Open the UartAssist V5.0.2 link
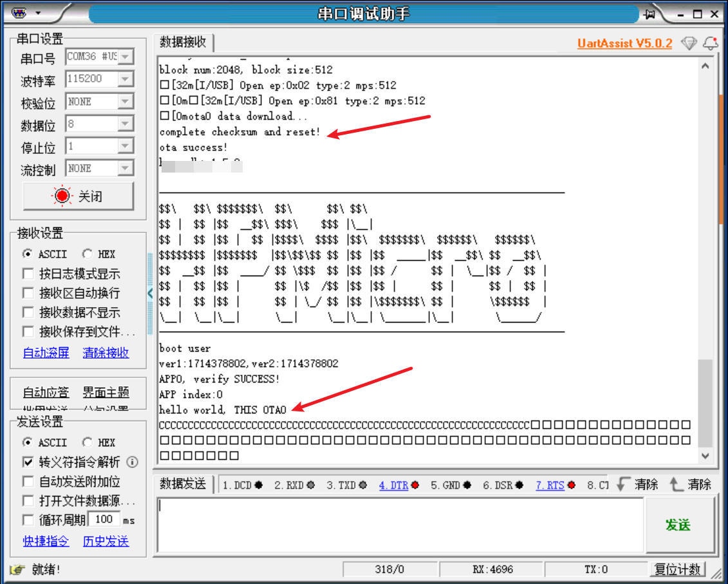 pos(624,43)
